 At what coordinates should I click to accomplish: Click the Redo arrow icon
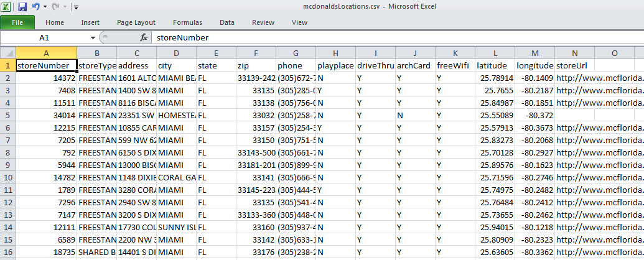tap(55, 7)
